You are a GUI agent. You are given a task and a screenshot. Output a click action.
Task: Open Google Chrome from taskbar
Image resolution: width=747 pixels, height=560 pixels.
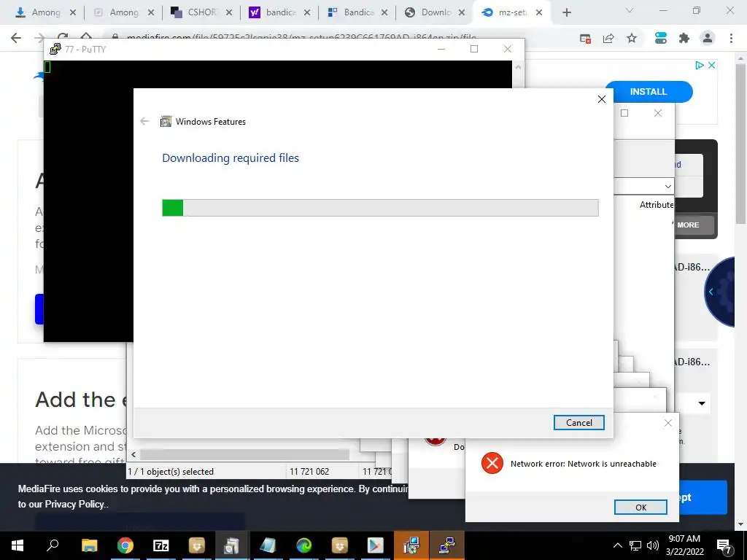pyautogui.click(x=125, y=545)
